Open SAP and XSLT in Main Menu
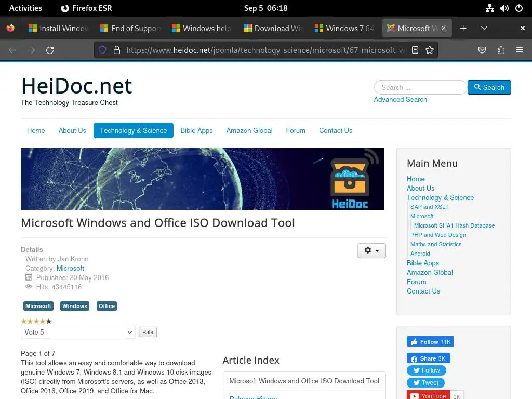532x399 pixels. [430, 207]
